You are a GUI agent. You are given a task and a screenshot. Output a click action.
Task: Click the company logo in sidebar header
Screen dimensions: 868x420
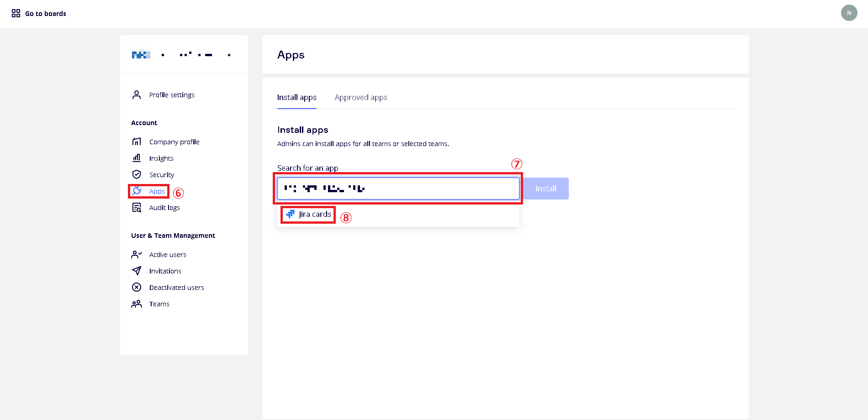[x=141, y=55]
